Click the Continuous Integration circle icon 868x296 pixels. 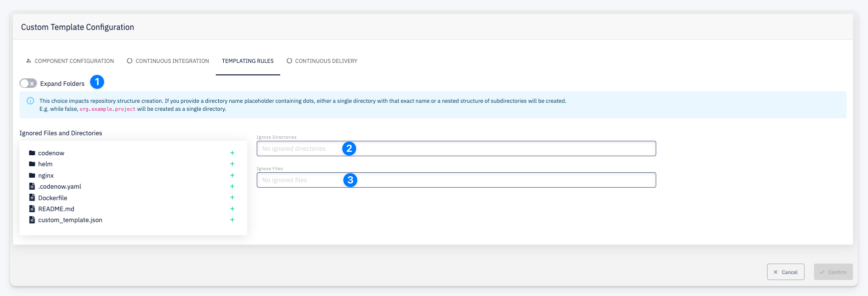coord(130,61)
